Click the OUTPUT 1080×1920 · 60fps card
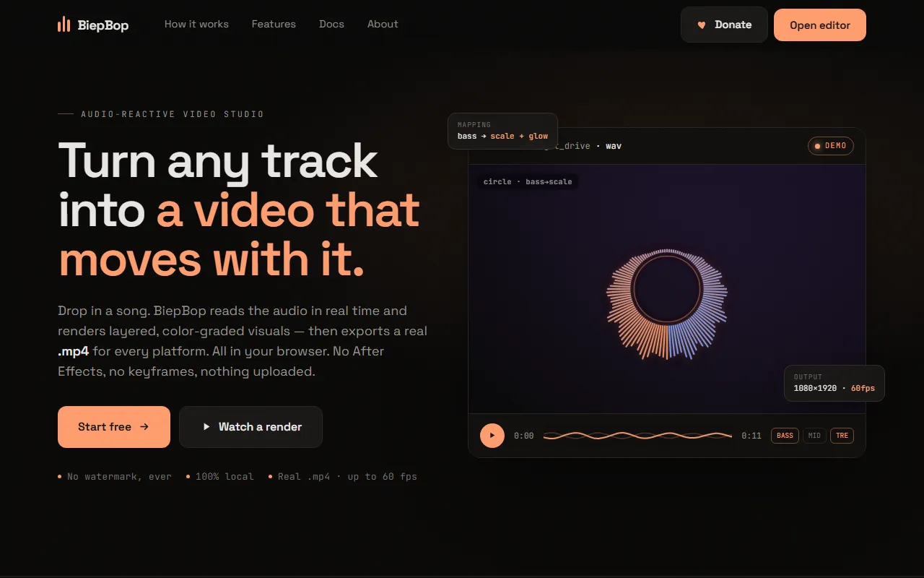924x578 pixels. click(834, 383)
